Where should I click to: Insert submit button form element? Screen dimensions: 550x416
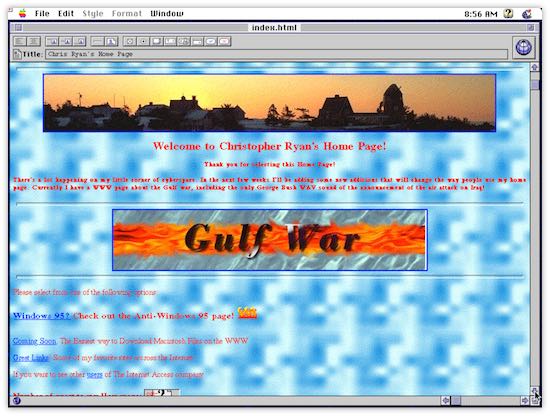click(x=210, y=41)
